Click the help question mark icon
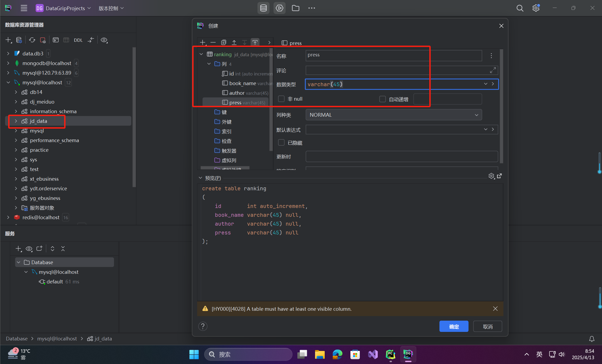602x364 pixels. (203, 326)
